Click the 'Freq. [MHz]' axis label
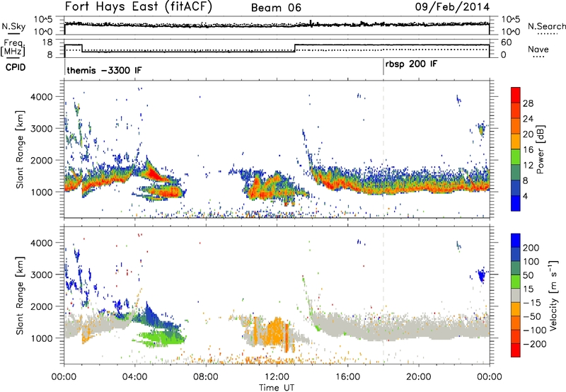 (13, 47)
